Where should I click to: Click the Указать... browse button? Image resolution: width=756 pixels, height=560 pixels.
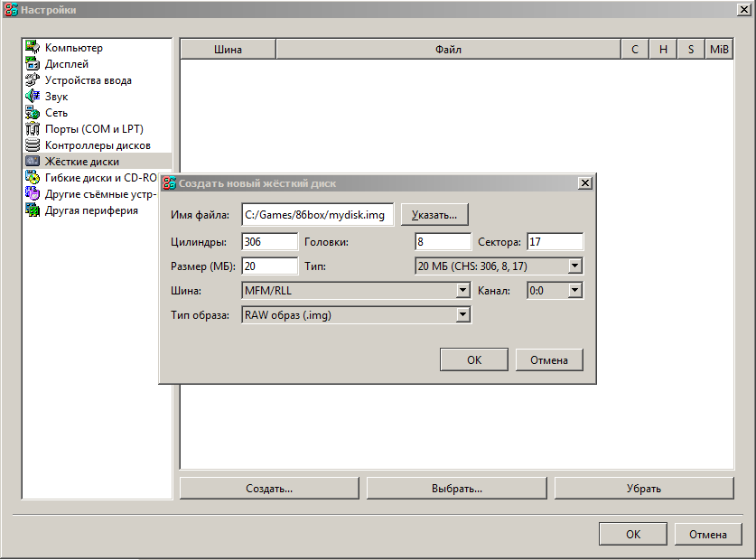point(434,215)
